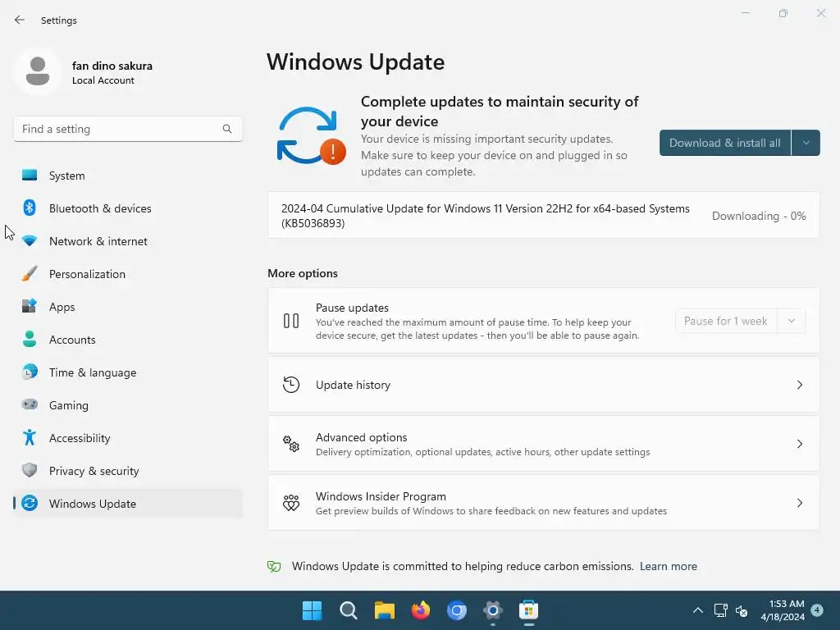Click the network status tray icon

[720, 610]
